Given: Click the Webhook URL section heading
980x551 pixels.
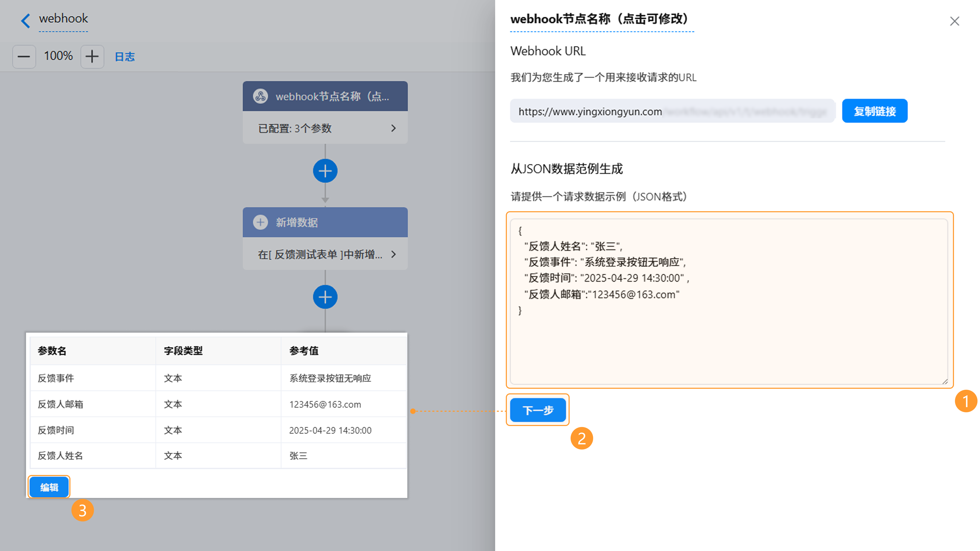Looking at the screenshot, I should coord(548,51).
